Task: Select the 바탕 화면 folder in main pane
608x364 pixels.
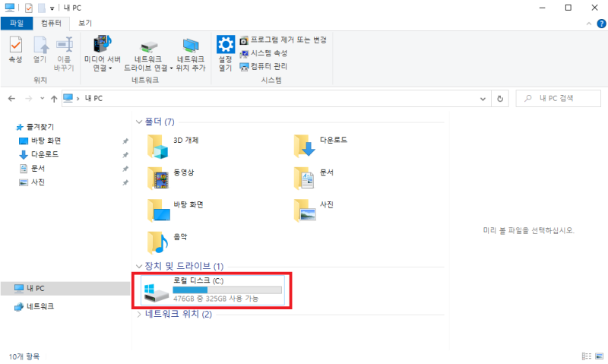Action: coord(176,210)
